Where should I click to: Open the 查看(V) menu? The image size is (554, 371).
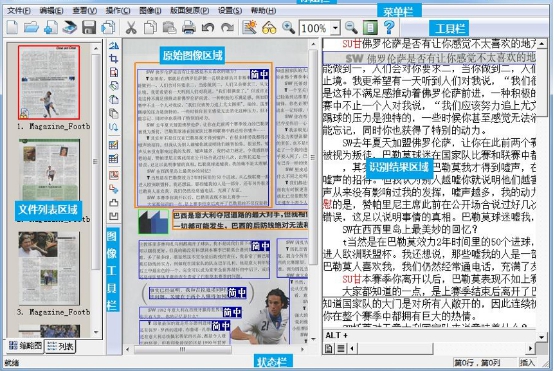tap(84, 11)
